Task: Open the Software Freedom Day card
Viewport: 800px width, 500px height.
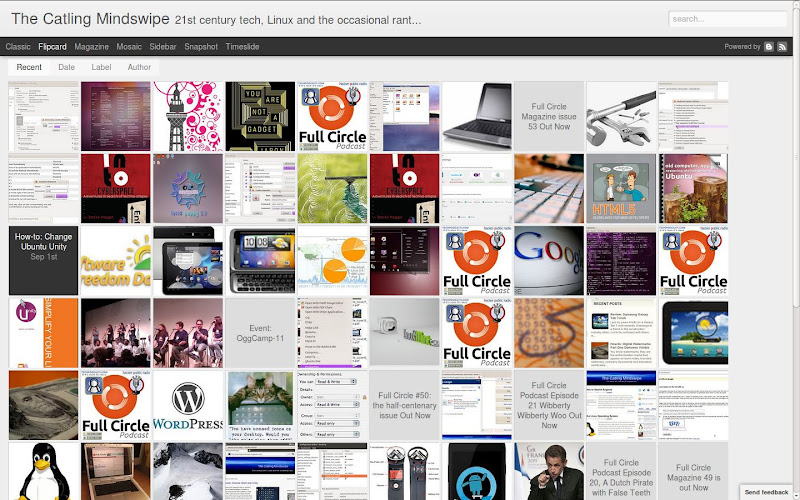Action: 116,261
